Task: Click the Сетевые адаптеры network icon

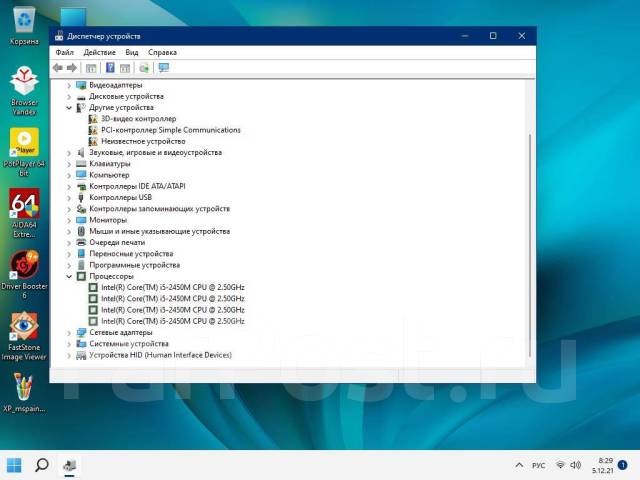Action: [x=81, y=333]
